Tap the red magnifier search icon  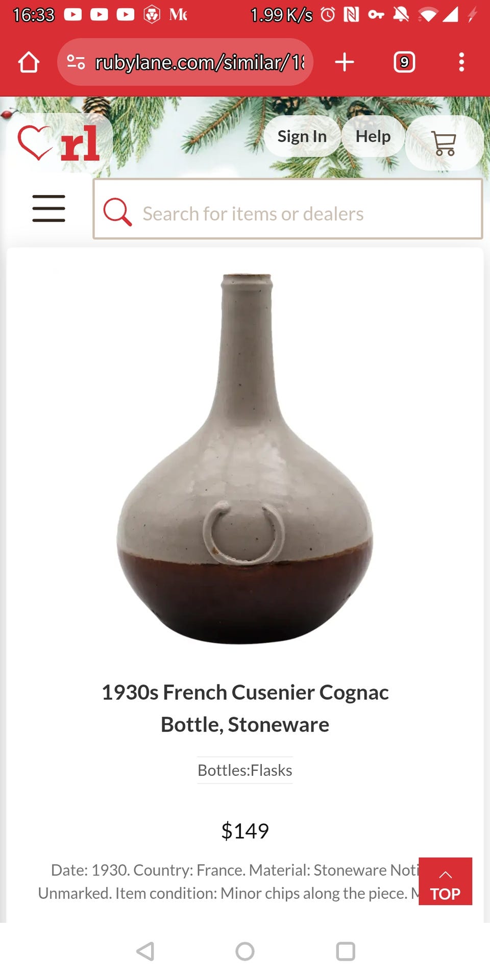tap(117, 211)
